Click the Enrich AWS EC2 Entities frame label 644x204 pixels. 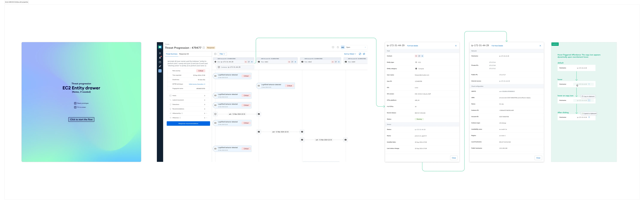[x=17, y=2]
